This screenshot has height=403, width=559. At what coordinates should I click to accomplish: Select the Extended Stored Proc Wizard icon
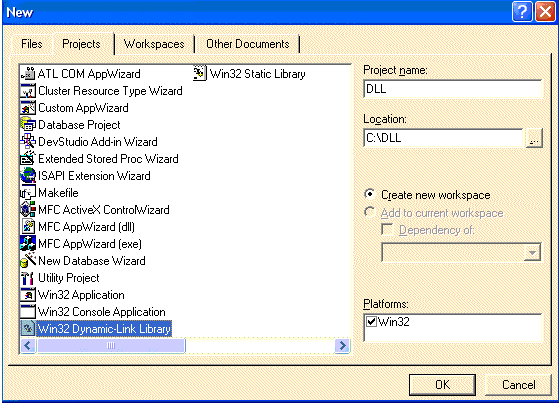pos(28,159)
